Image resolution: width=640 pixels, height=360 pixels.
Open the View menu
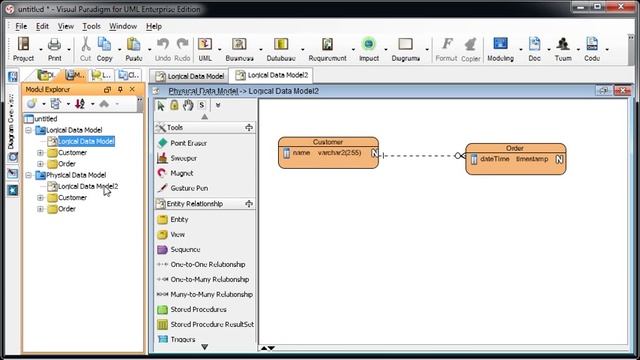66,26
